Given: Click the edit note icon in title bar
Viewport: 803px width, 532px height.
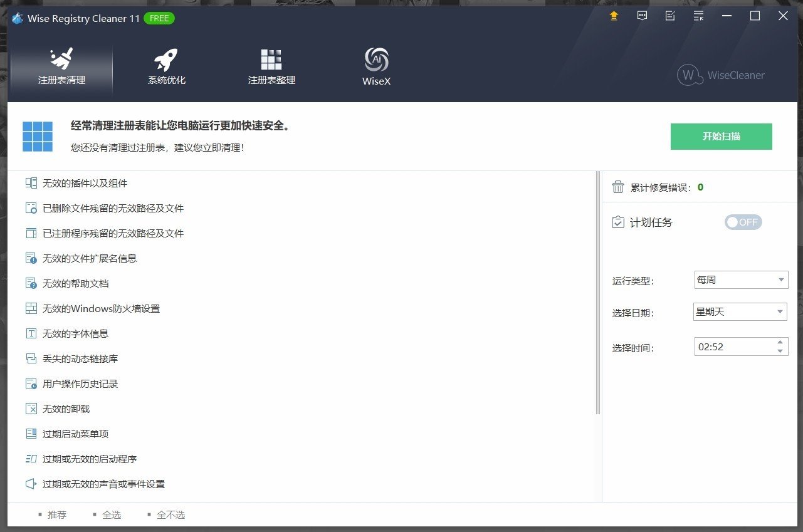Looking at the screenshot, I should pos(670,16).
